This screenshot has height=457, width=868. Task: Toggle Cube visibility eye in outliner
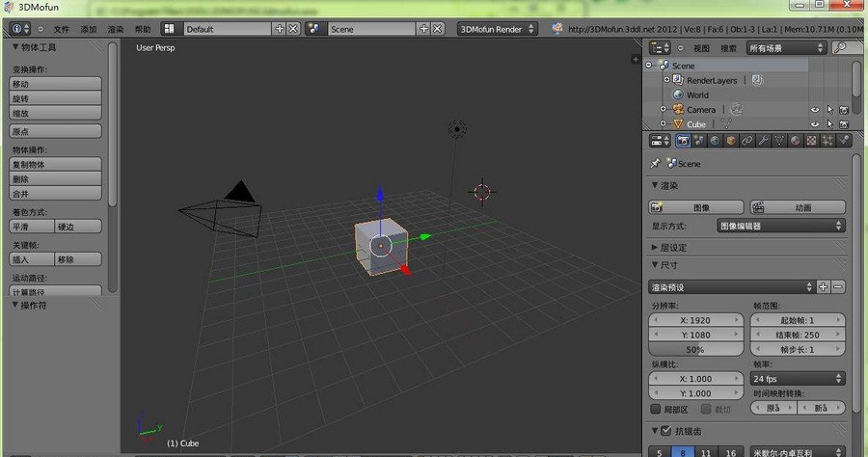[x=815, y=124]
